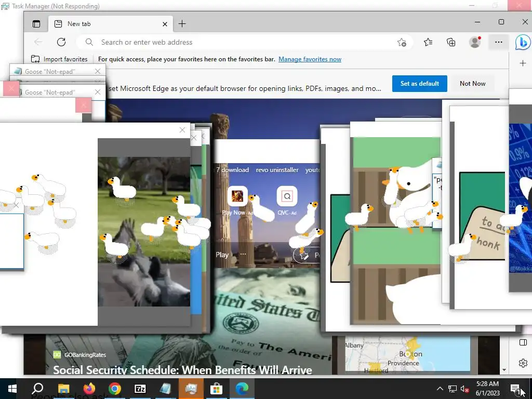Open 7-Zip from the taskbar
Viewport: 532px width, 399px height.
click(x=140, y=389)
